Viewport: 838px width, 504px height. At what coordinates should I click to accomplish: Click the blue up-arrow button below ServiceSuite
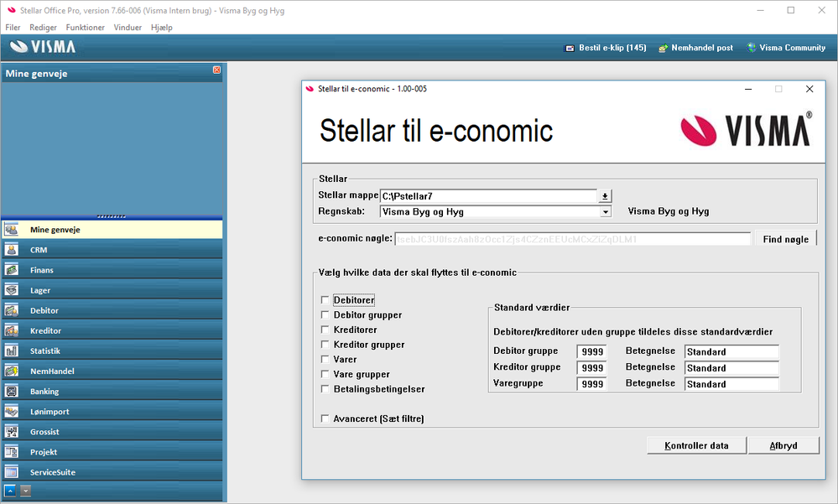(9, 491)
